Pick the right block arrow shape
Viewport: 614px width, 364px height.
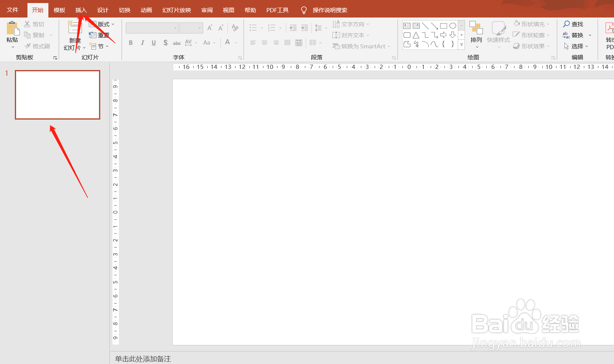[x=443, y=35]
